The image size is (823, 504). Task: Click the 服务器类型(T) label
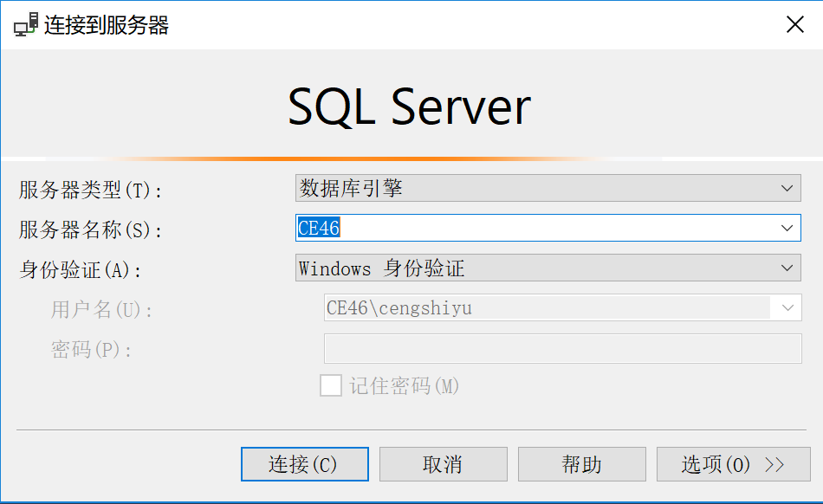tap(90, 190)
